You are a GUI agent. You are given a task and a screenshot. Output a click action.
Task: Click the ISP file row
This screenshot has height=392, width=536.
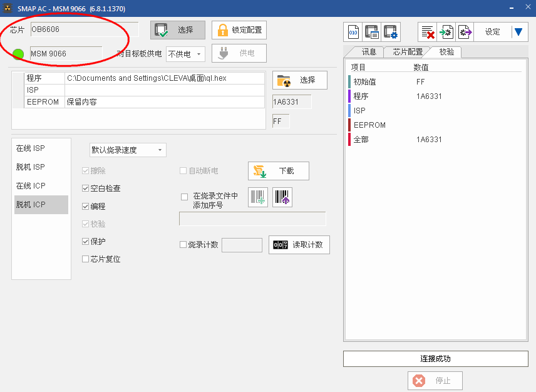pos(145,90)
